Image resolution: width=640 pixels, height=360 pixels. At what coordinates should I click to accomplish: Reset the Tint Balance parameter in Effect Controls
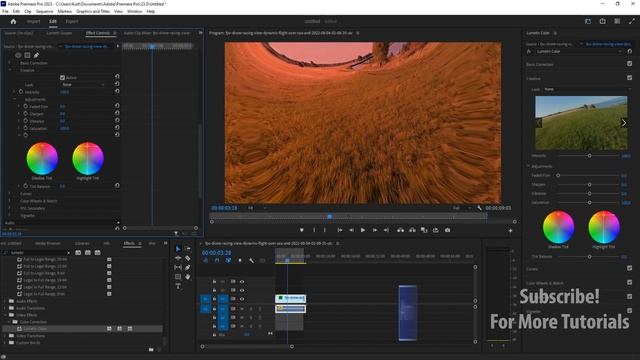click(117, 185)
